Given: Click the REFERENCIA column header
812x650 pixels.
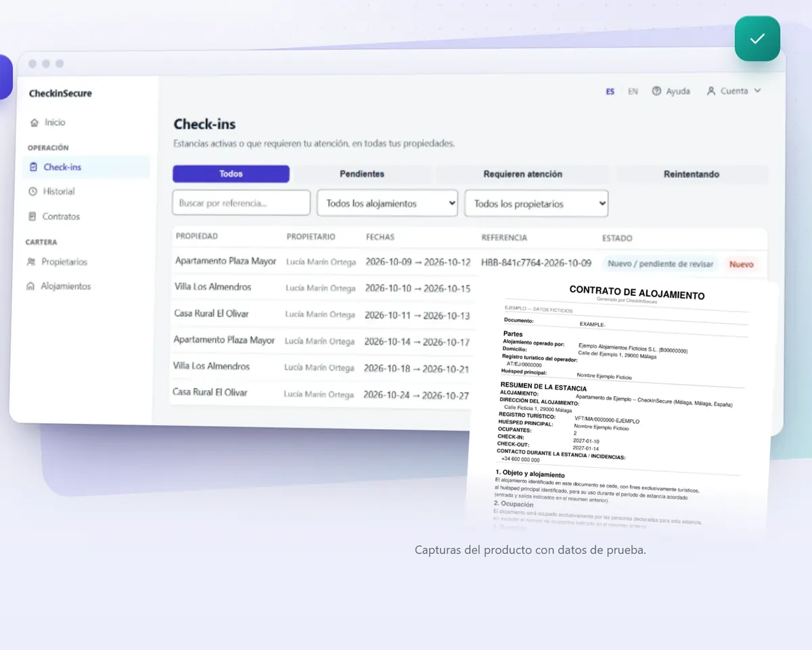Looking at the screenshot, I should [504, 238].
